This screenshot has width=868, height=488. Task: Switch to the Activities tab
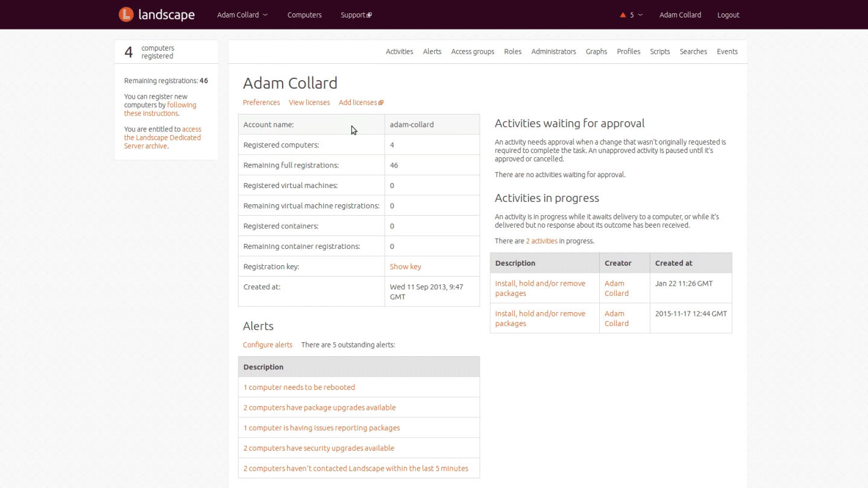[x=399, y=52]
